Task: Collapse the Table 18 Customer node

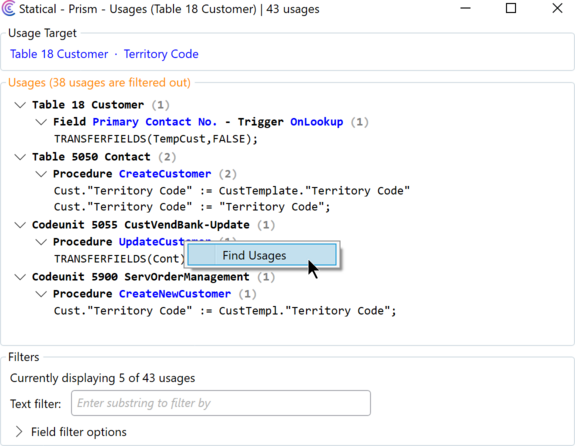Action: pyautogui.click(x=20, y=105)
